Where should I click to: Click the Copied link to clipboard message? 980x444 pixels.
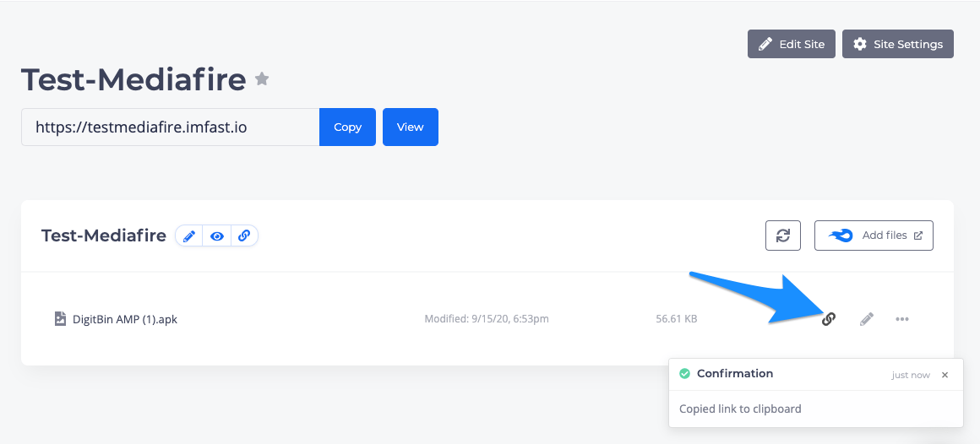pos(740,409)
